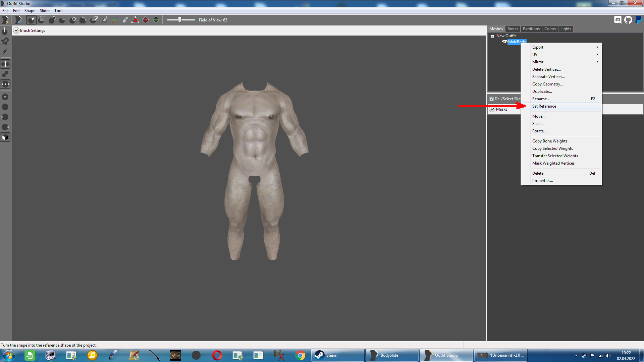644x362 pixels.
Task: Open BodySlide from the taskbar
Action: point(392,355)
